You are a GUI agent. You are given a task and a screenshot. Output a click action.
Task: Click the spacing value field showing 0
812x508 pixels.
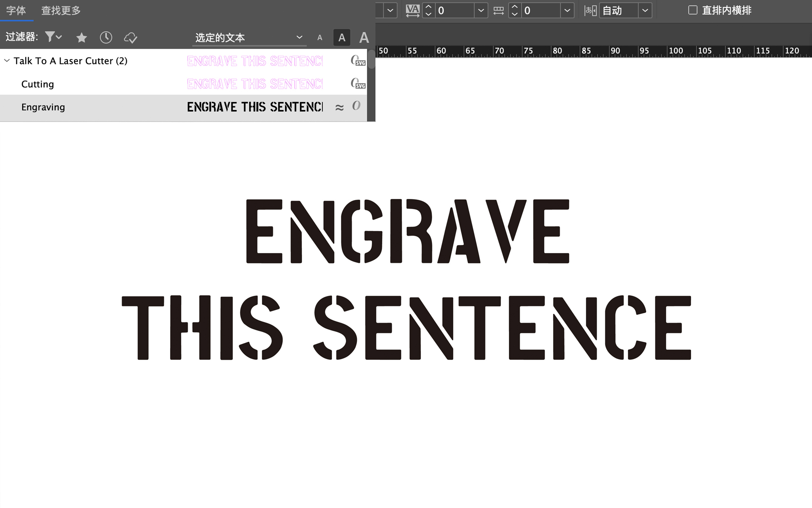pos(541,10)
